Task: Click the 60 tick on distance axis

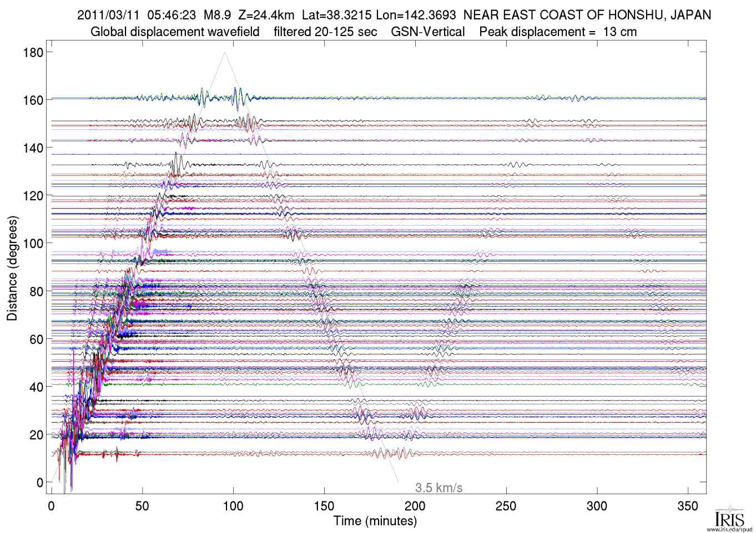Action: [36, 339]
